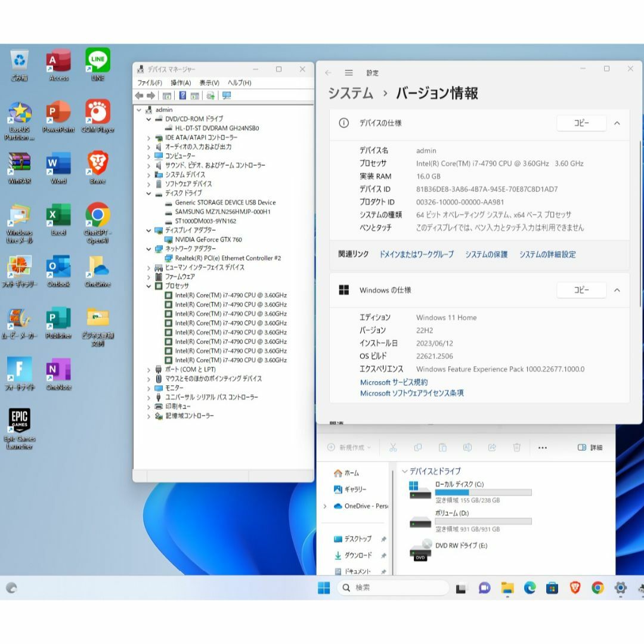
Task: Open 操作(A) menu in Device Manager
Action: (x=181, y=82)
